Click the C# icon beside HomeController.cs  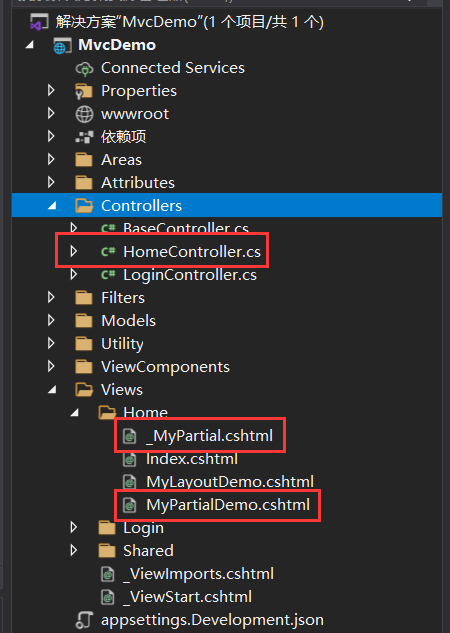(108, 252)
